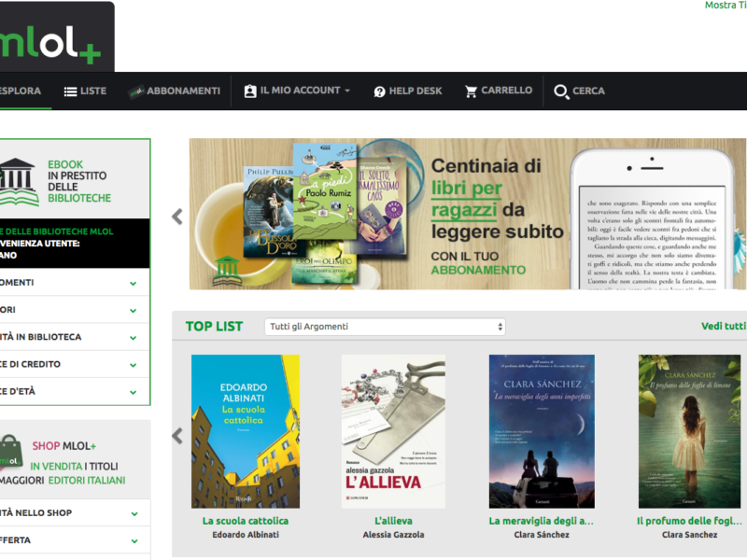Viewport: 747px width, 560px height.
Task: Open "L'allieva" title link
Action: 393,521
